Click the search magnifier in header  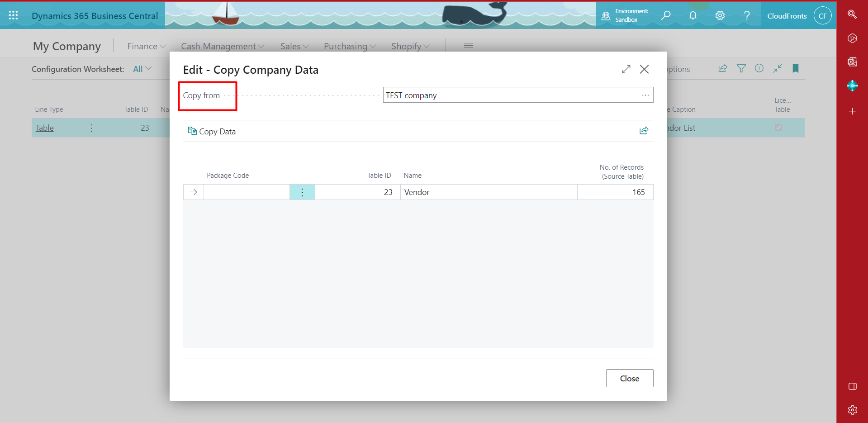click(x=665, y=15)
